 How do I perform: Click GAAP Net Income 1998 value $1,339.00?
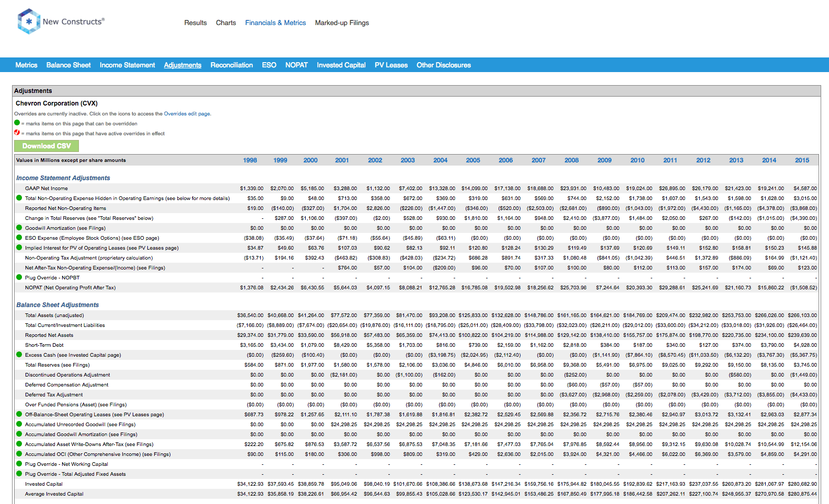(252, 189)
